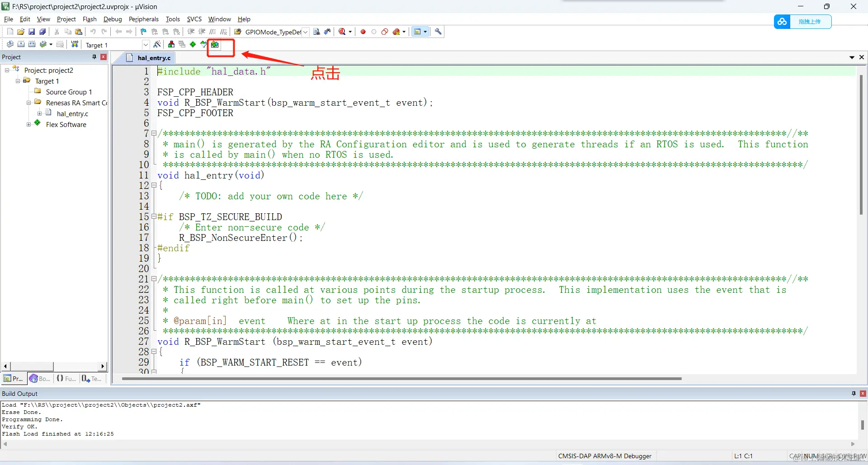Save the current file with the Save icon
Screen dimensions: 868x465
(x=32, y=32)
